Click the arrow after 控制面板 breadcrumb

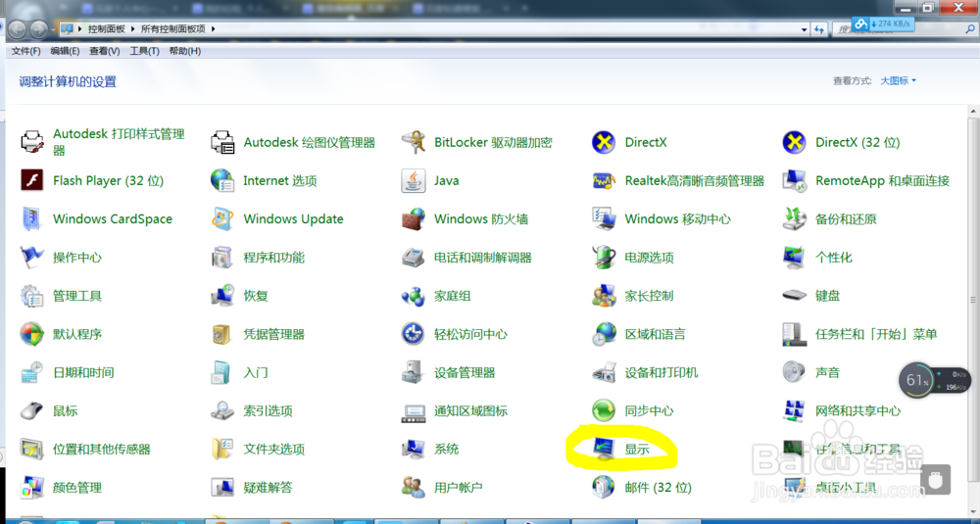(x=132, y=28)
